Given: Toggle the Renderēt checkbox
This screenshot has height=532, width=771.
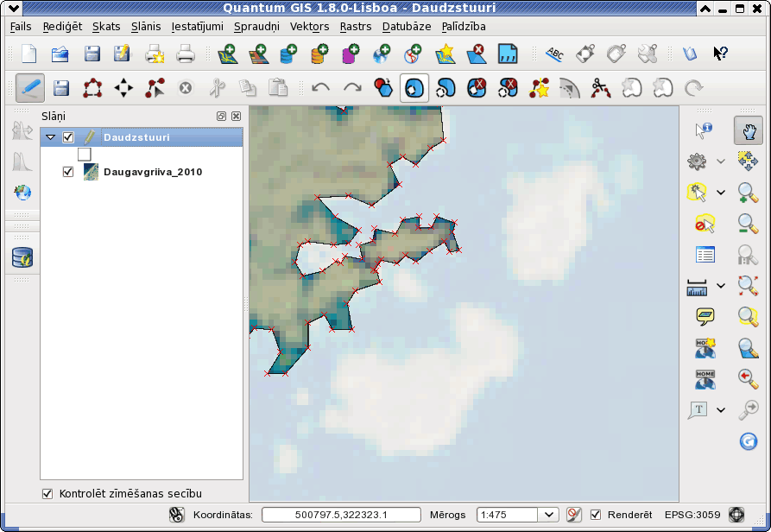Looking at the screenshot, I should (x=596, y=515).
